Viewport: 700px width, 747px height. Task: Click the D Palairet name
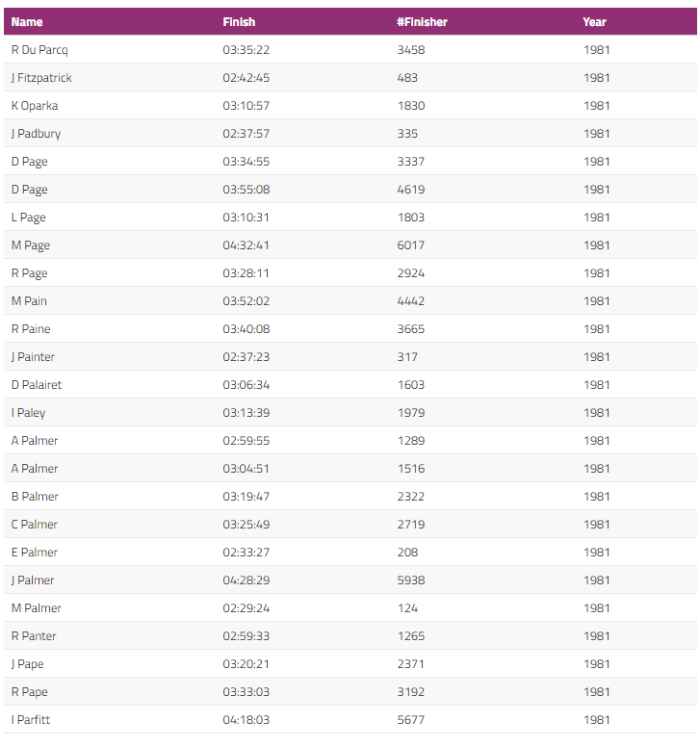click(x=37, y=384)
